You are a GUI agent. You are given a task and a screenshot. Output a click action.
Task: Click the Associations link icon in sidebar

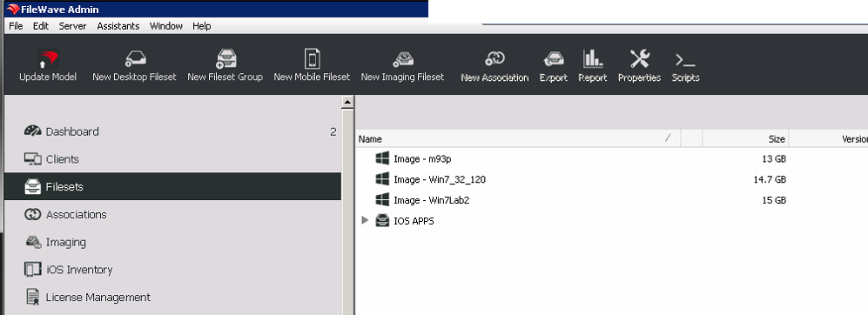33,214
